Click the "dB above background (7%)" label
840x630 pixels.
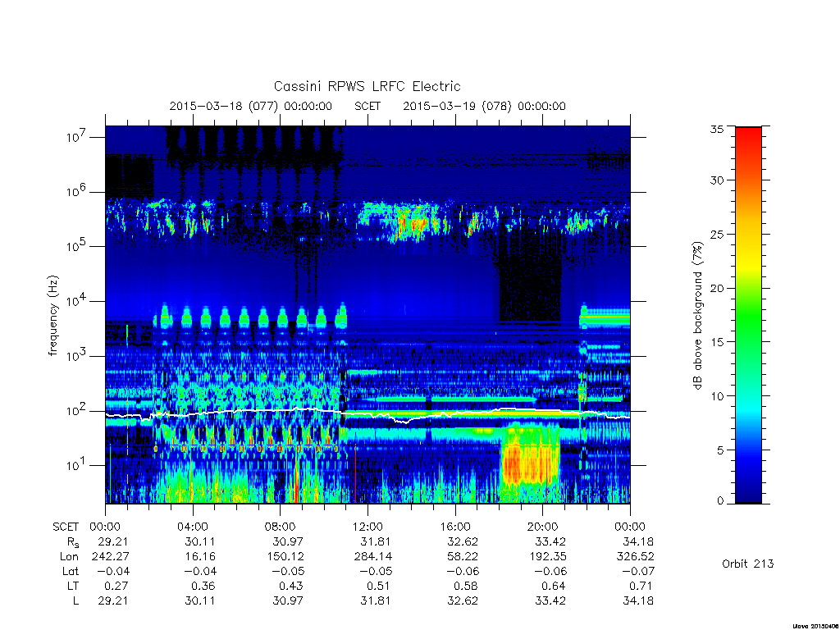pos(697,316)
